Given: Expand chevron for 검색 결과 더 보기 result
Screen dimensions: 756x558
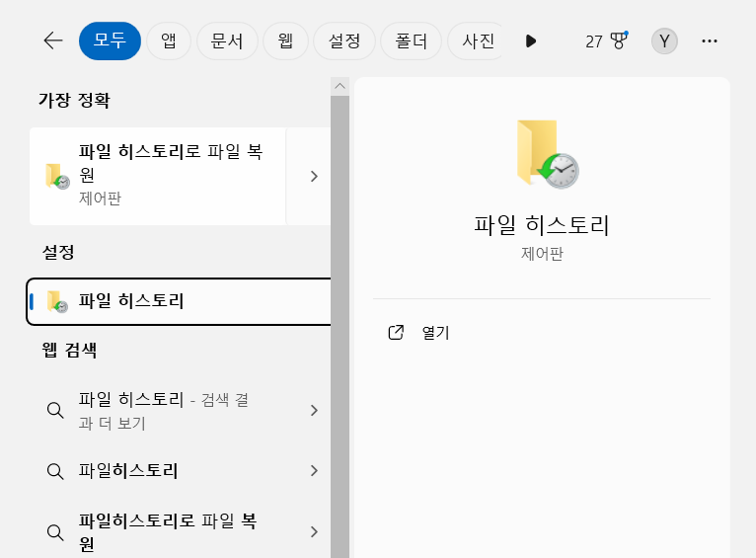Looking at the screenshot, I should (x=314, y=411).
